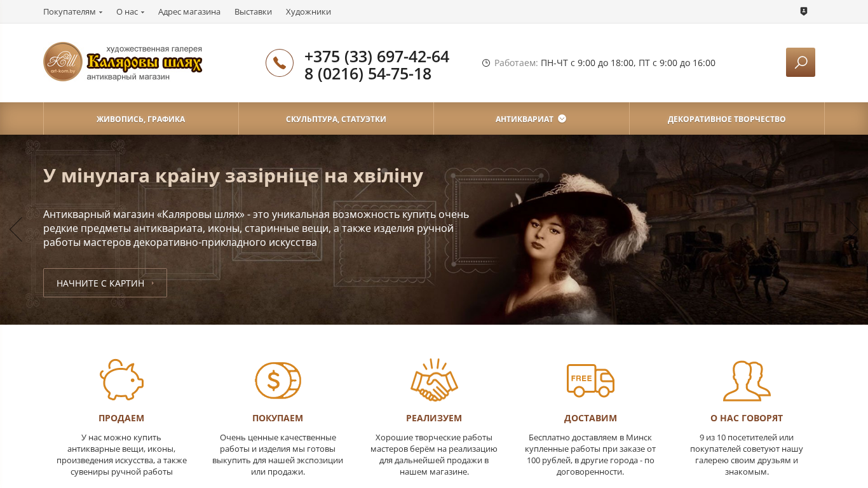Expand the О нас dropdown menu
Image resolution: width=868 pixels, height=488 pixels.
130,11
